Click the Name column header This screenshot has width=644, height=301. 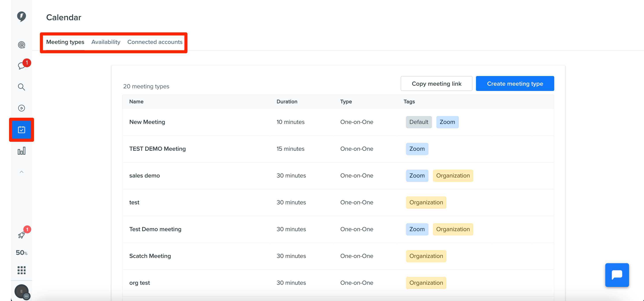pos(136,102)
